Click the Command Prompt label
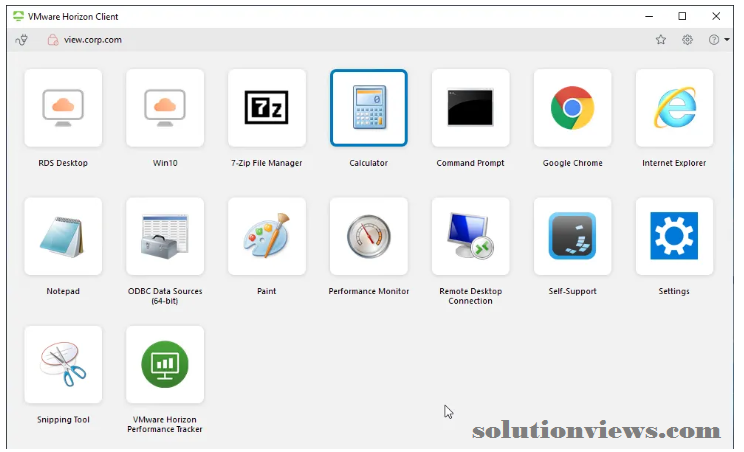 pos(471,163)
